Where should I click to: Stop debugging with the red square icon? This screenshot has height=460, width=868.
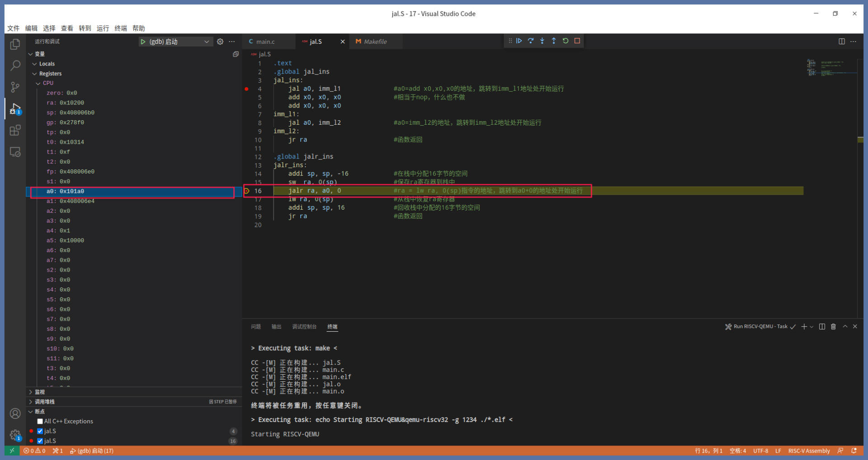(577, 41)
